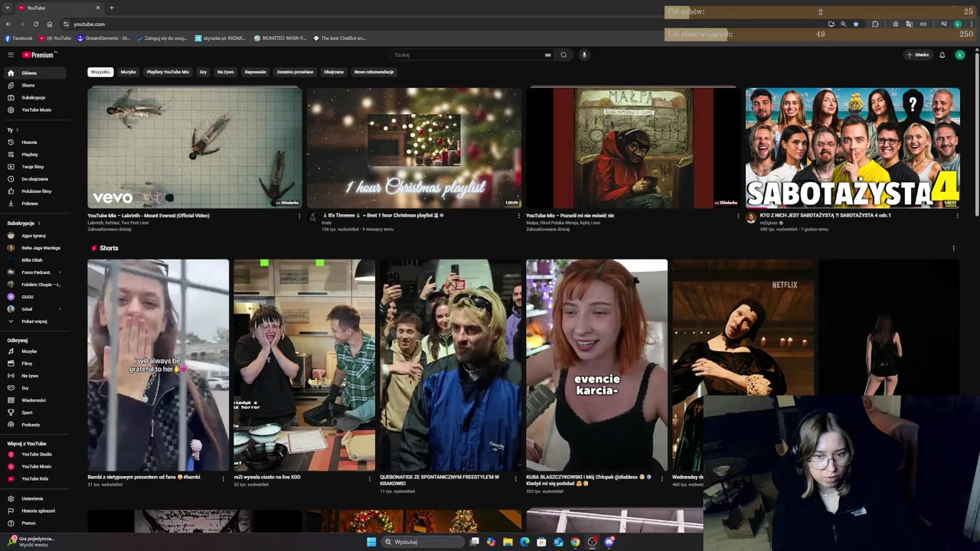Open the account avatar menu
Image resolution: width=980 pixels, height=551 pixels.
960,55
